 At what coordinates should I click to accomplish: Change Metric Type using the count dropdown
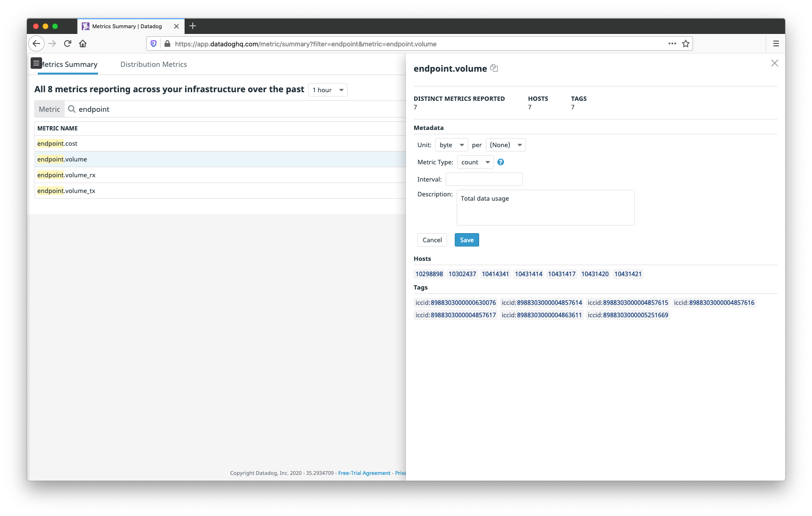click(475, 162)
